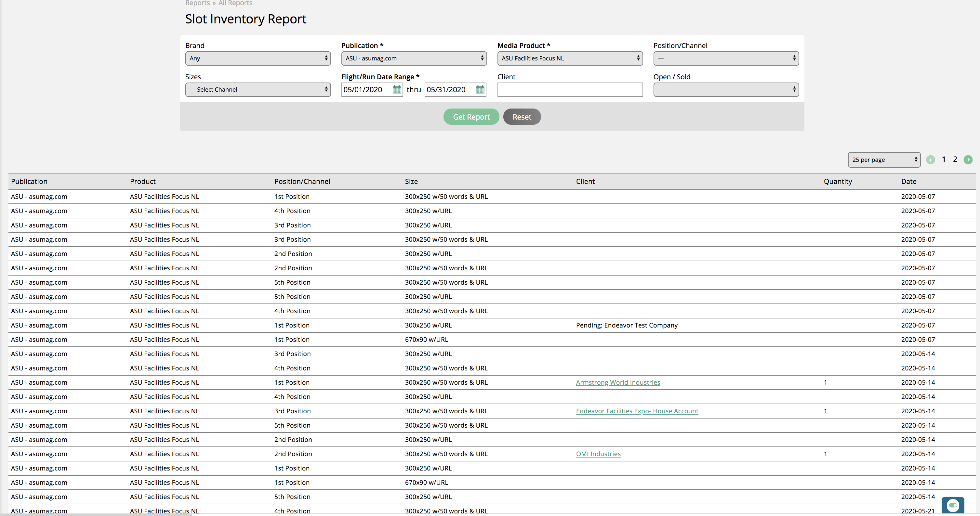Open the chat widget in bottom corner
Image resolution: width=980 pixels, height=516 pixels.
pos(953,505)
